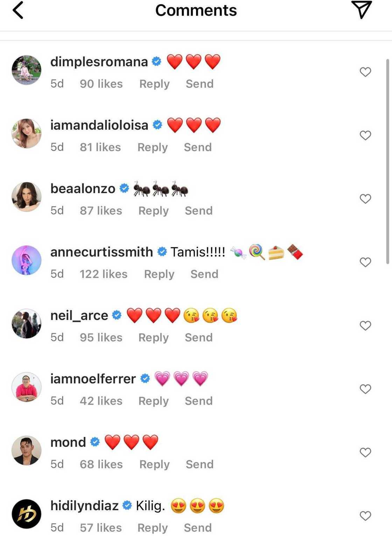Reply to iamandalioloisa's comment

coord(153,147)
